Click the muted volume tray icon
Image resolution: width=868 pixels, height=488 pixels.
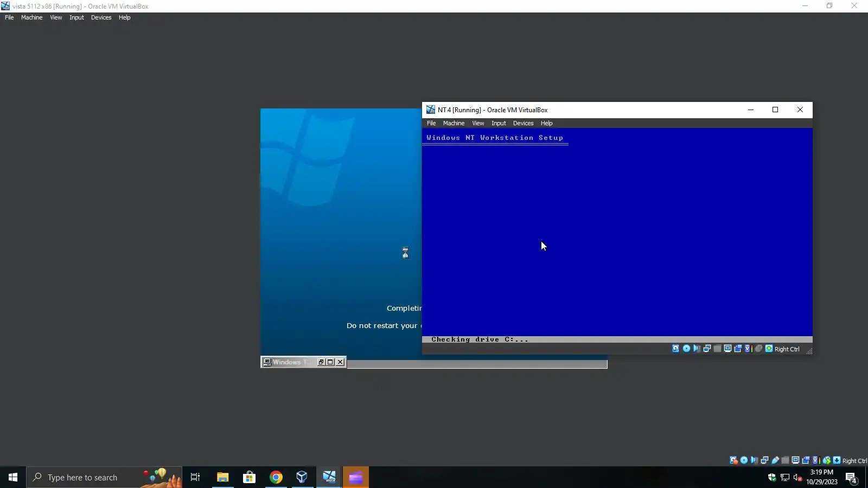coord(797,477)
